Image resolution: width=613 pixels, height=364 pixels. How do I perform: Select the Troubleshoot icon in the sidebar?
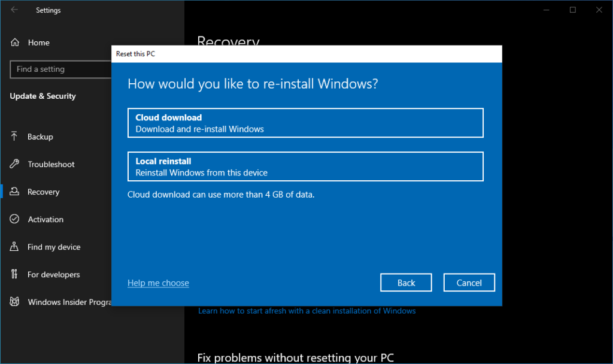pyautogui.click(x=13, y=164)
